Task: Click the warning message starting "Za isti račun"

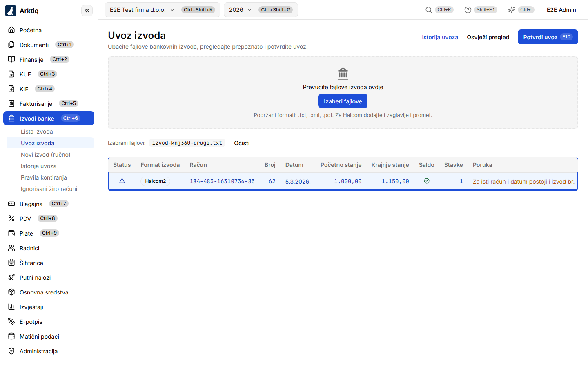Action: click(x=525, y=181)
